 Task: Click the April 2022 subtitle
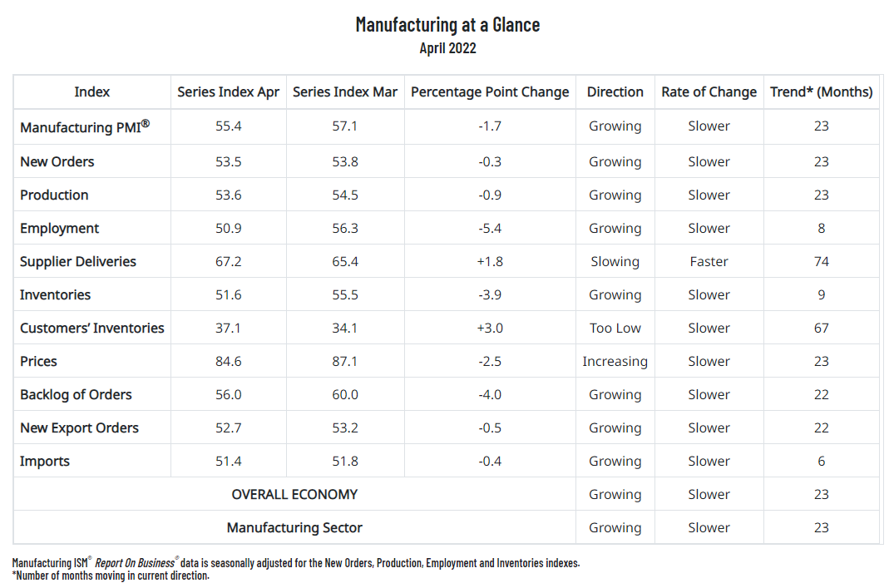coord(447,48)
